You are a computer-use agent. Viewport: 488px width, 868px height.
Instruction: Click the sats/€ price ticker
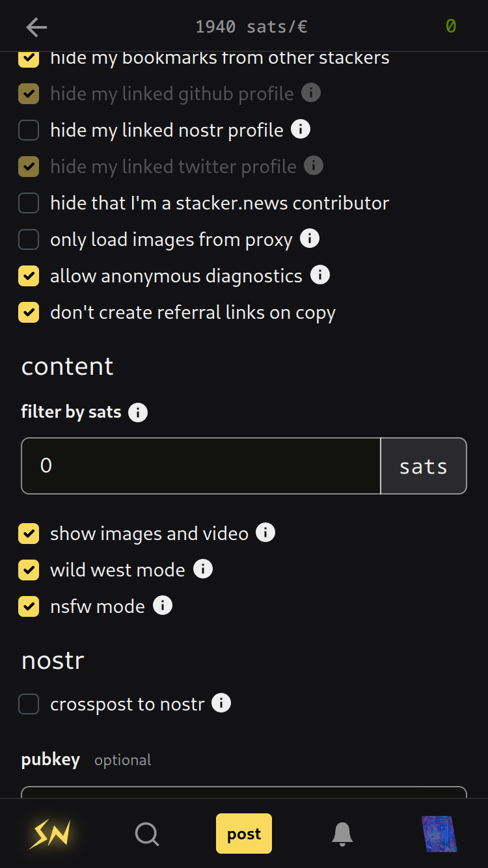[x=251, y=27]
